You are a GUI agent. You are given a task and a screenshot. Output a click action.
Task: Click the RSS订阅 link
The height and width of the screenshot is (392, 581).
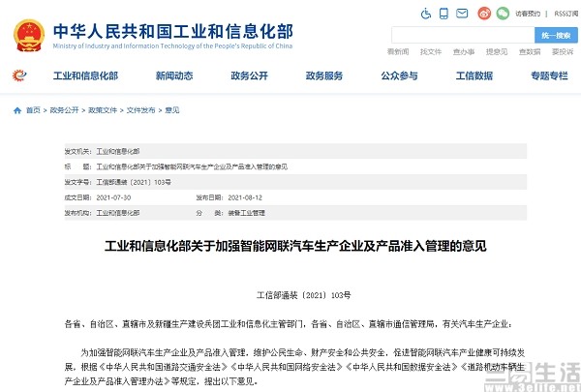[566, 14]
